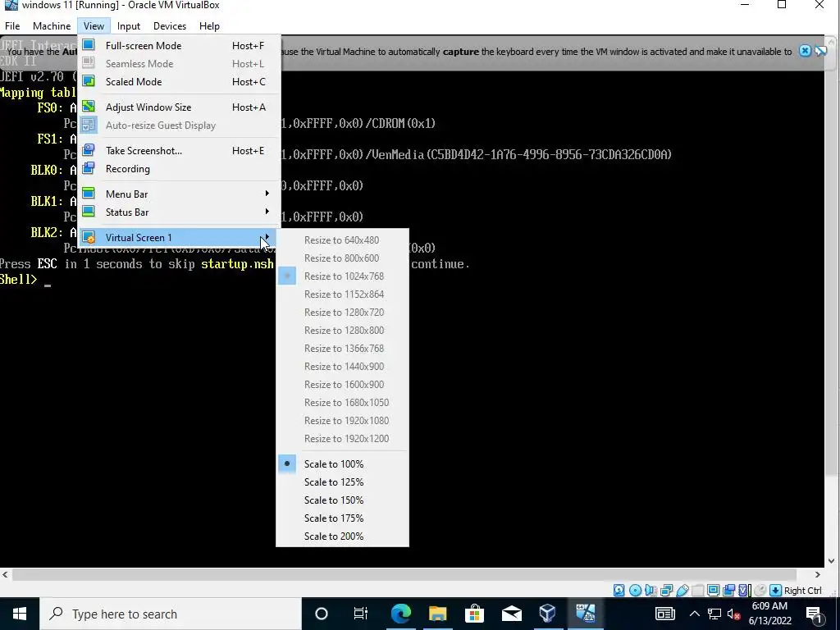Open the File menu

12,25
